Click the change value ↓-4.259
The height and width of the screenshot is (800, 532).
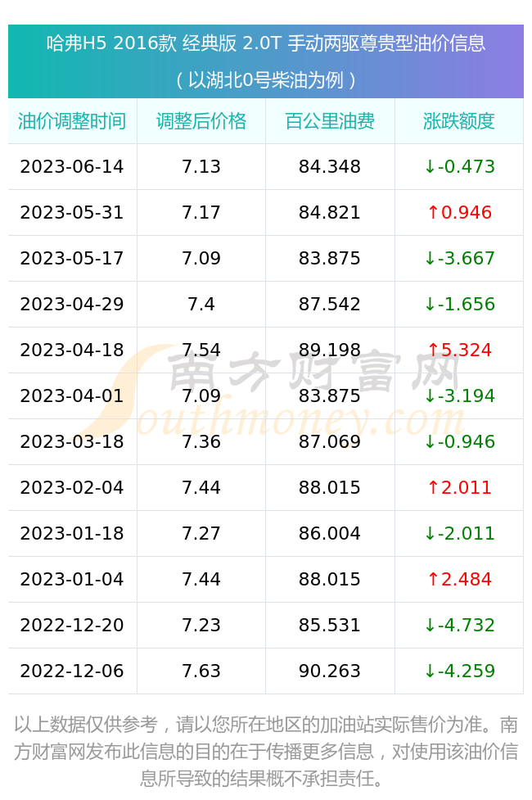coord(460,671)
